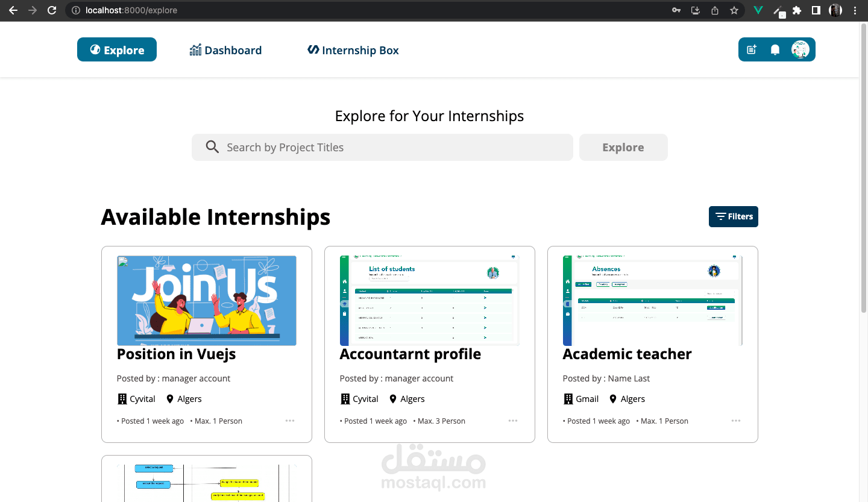Image resolution: width=868 pixels, height=502 pixels.
Task: Open the browser extensions puzzle icon
Action: coord(797,10)
